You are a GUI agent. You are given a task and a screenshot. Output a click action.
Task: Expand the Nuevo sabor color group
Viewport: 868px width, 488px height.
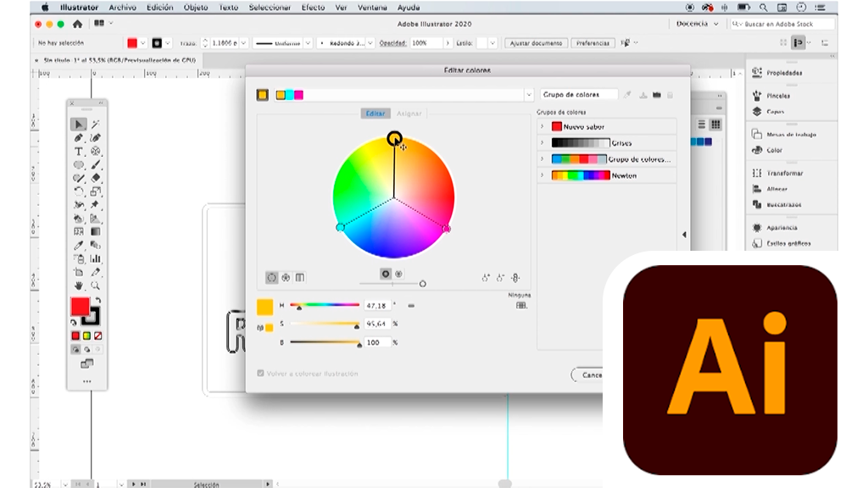tap(542, 127)
